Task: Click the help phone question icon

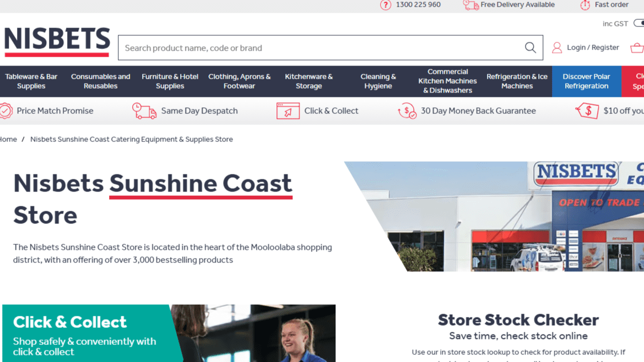Action: point(385,5)
